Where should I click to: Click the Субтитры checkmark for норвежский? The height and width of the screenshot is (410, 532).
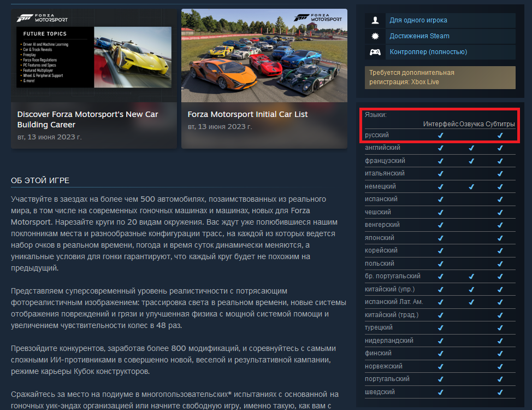point(500,366)
